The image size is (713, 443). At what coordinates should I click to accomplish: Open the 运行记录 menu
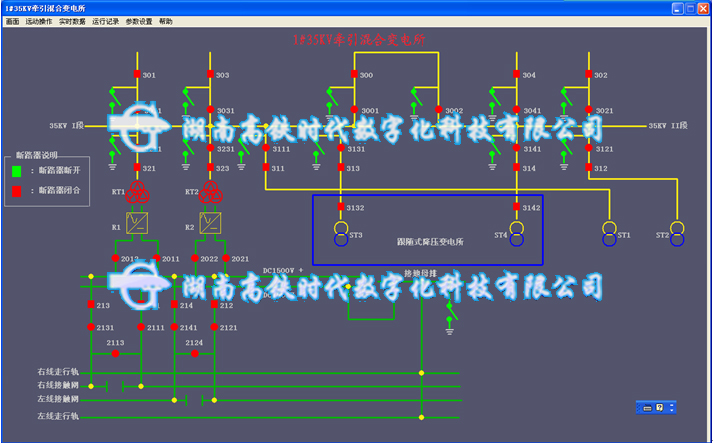105,21
